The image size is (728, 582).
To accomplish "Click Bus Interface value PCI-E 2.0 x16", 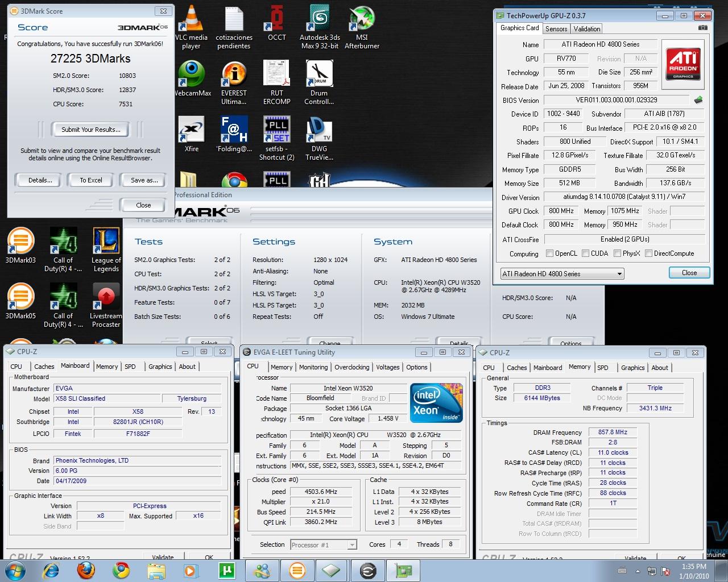I will click(664, 128).
